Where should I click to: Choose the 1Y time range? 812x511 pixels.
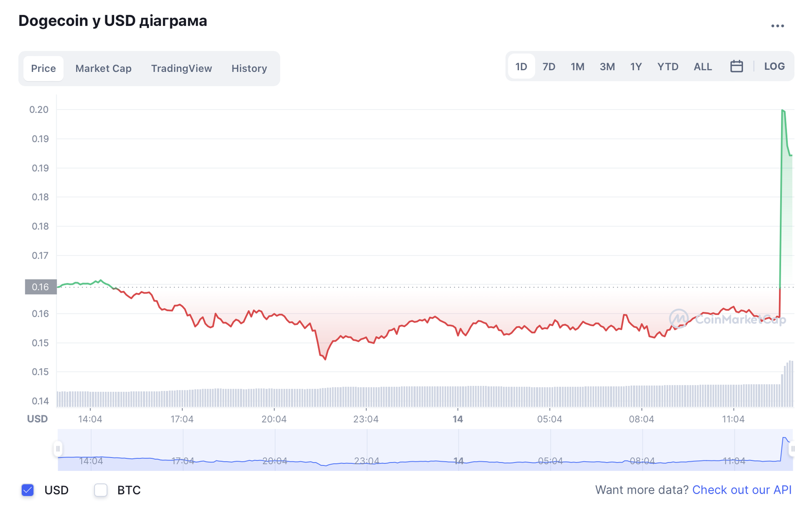636,66
